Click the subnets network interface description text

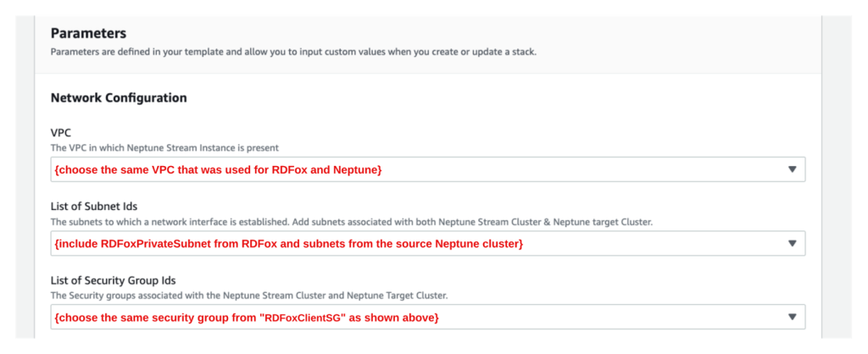pyautogui.click(x=352, y=222)
